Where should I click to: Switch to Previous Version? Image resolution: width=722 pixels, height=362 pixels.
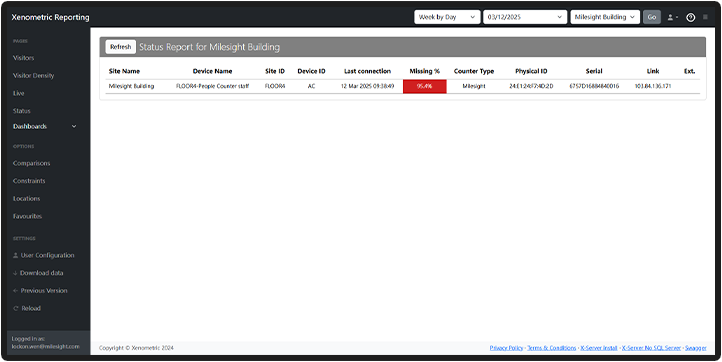point(40,291)
